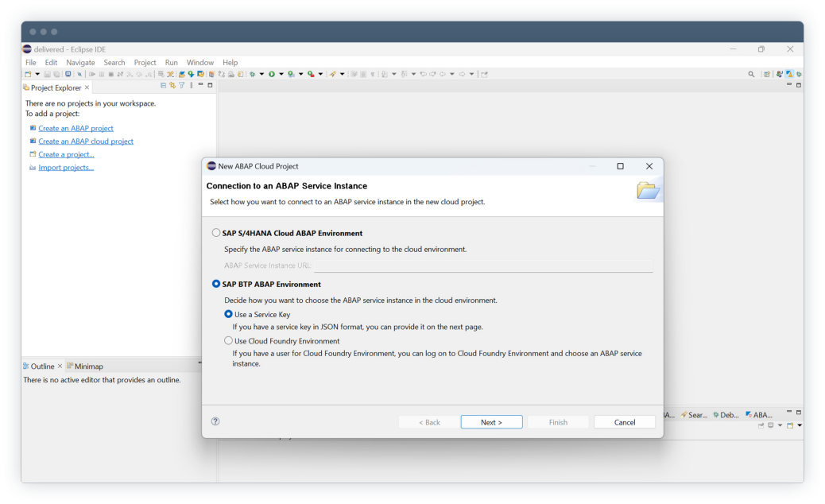The image size is (825, 504).
Task: Click the Next > button
Action: pos(491,422)
